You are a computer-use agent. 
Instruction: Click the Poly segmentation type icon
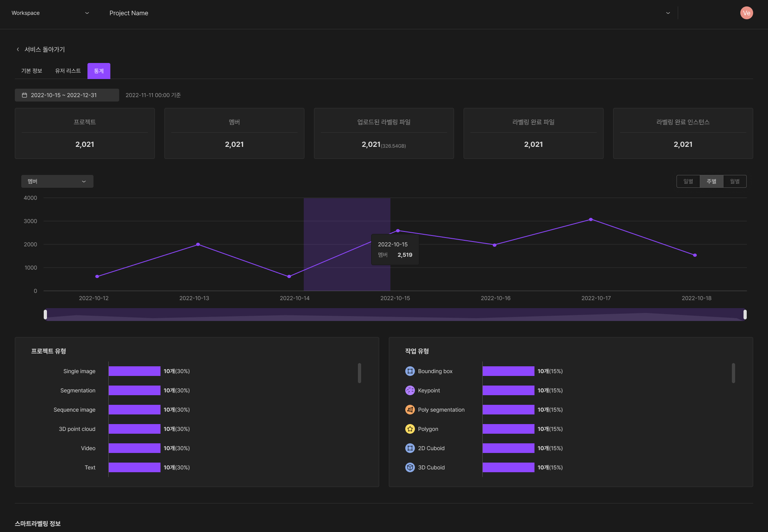[x=410, y=410]
